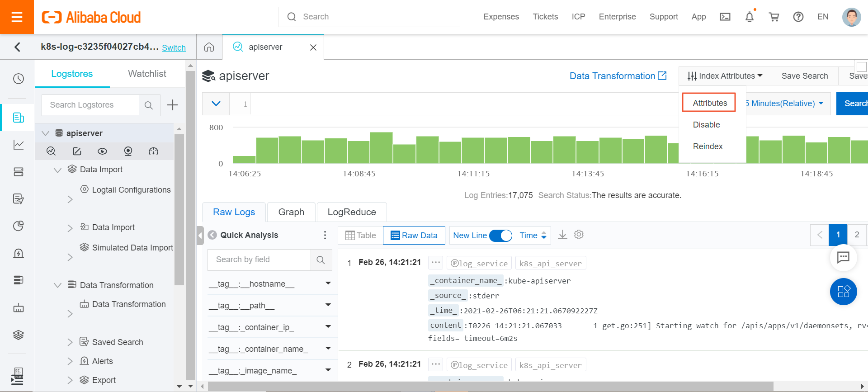868x392 pixels.
Task: Download logs with the download icon
Action: [562, 235]
